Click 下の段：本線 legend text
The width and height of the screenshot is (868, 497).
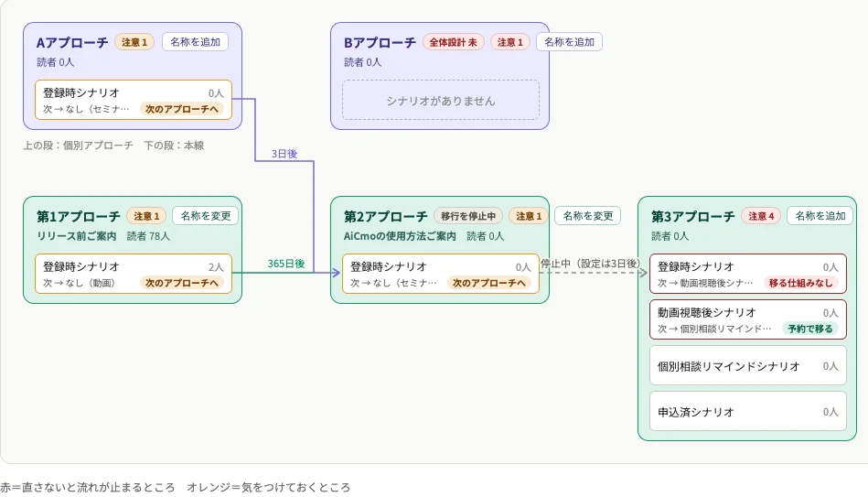point(174,146)
